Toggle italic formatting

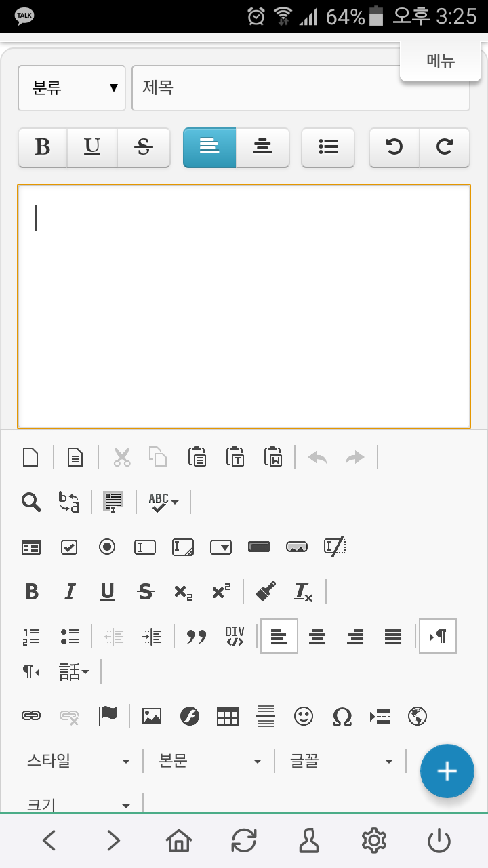point(69,592)
